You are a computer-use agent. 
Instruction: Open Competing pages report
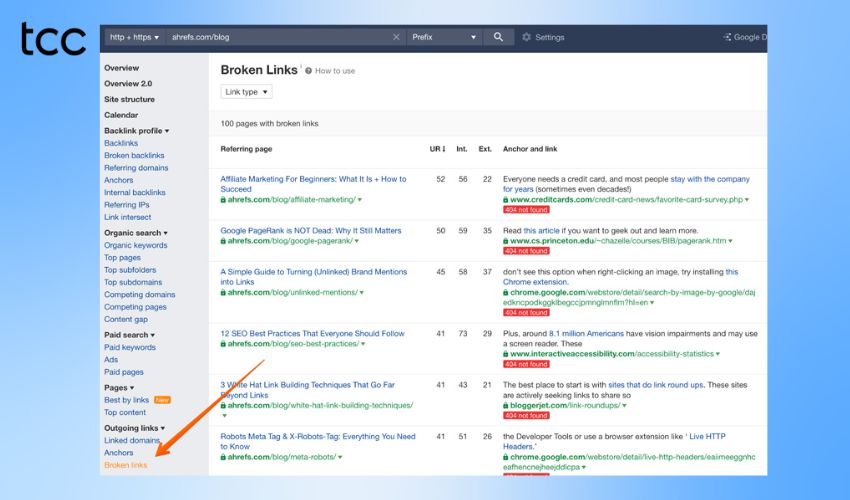point(135,307)
